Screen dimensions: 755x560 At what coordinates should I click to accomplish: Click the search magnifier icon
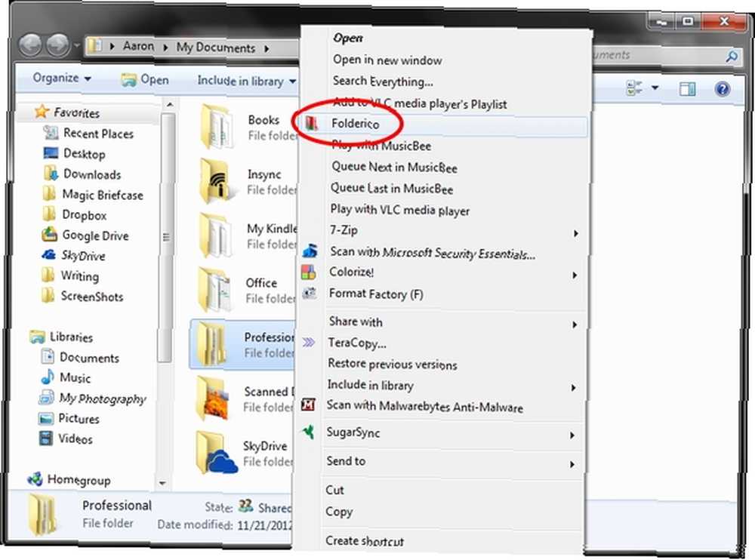coord(732,57)
